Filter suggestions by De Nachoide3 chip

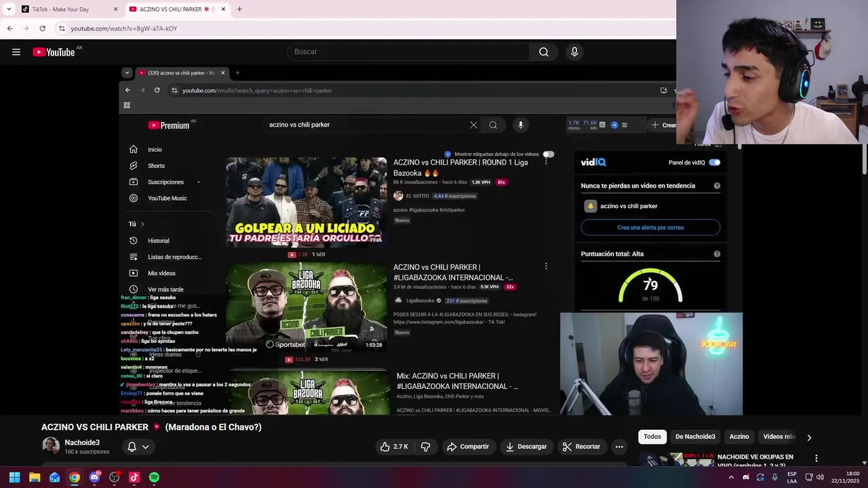(695, 436)
